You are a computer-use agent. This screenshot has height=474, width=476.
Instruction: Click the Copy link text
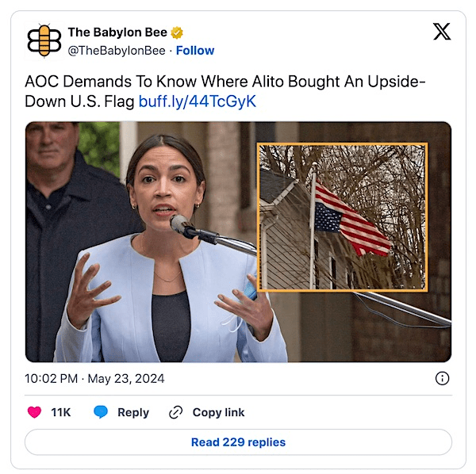point(219,412)
